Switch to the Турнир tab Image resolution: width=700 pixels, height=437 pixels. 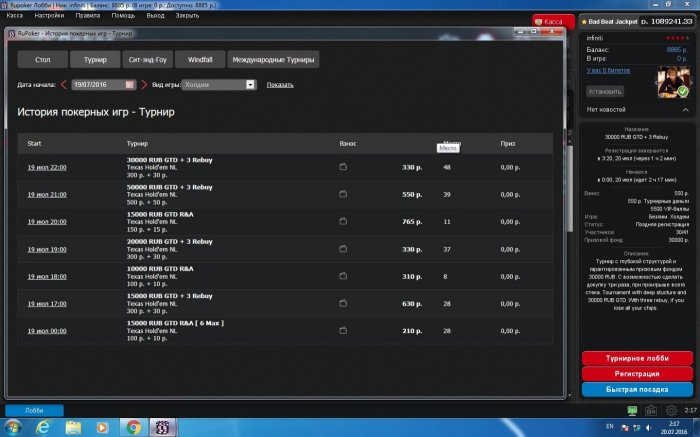(x=95, y=59)
